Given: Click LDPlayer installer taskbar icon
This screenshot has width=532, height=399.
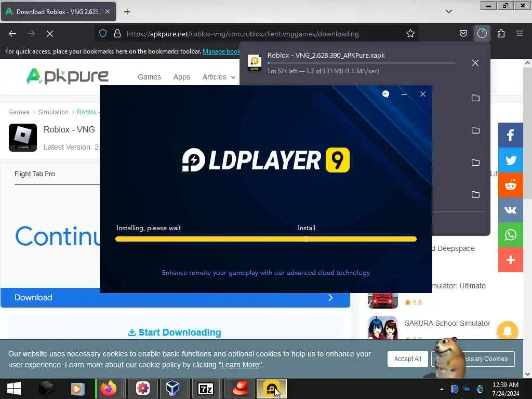Looking at the screenshot, I should click(x=271, y=389).
